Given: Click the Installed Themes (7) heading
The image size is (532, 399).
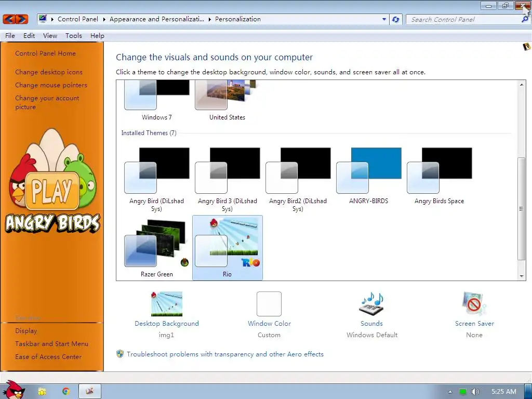Looking at the screenshot, I should [x=149, y=133].
